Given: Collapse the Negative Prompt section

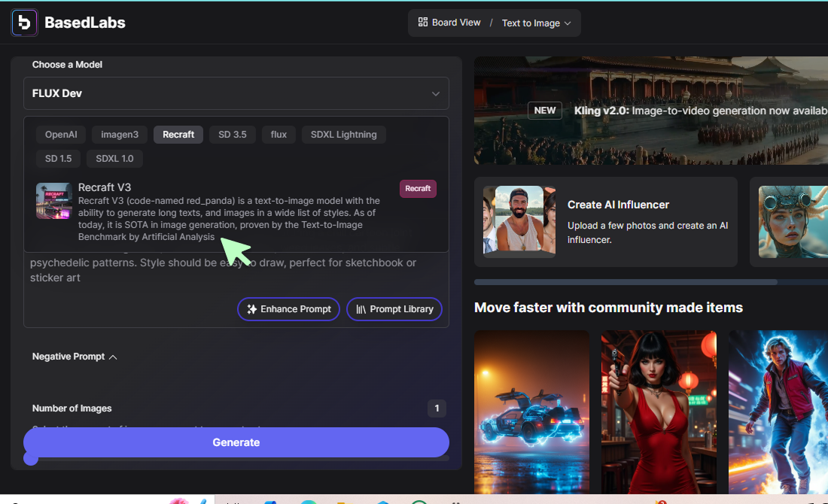Looking at the screenshot, I should point(75,357).
